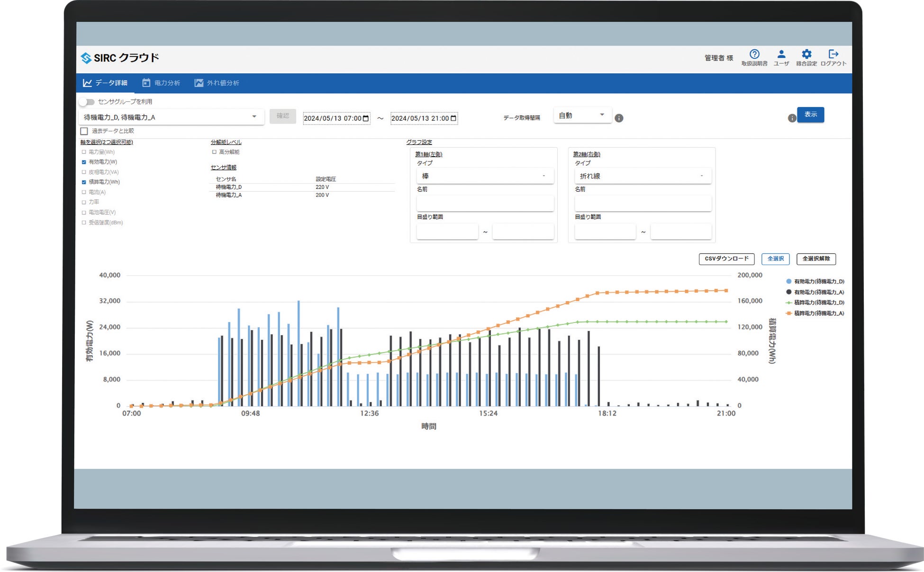Open the 取扱説明書 help icon
Viewport: 924px width, 572px height.
point(754,54)
